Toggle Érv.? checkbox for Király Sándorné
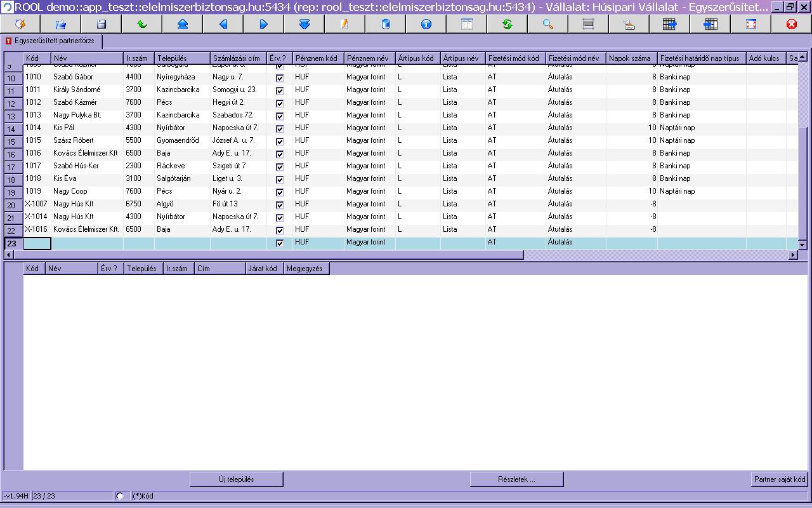 (280, 90)
